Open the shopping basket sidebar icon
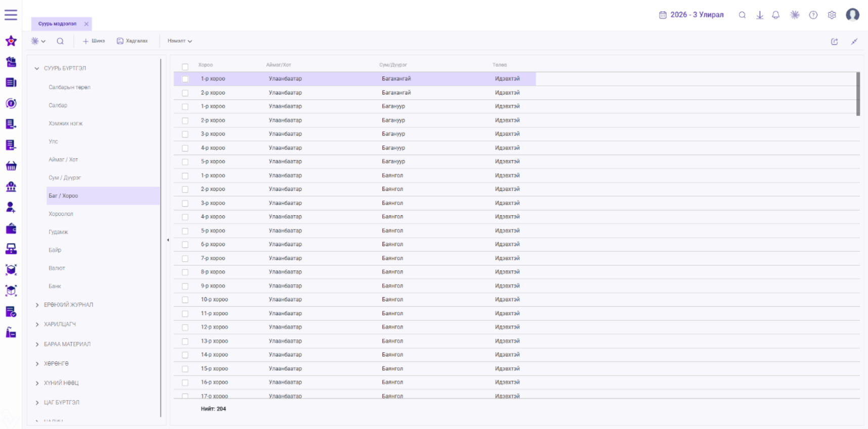 11,166
